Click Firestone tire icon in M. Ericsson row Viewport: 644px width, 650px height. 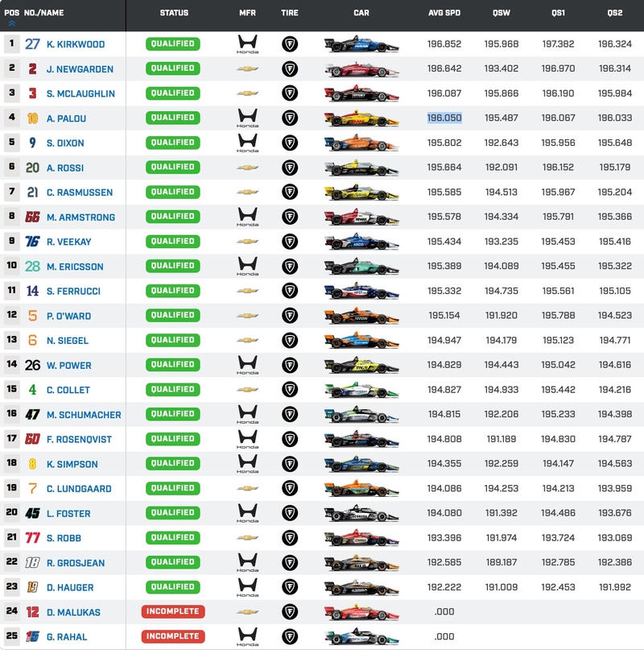tap(290, 266)
